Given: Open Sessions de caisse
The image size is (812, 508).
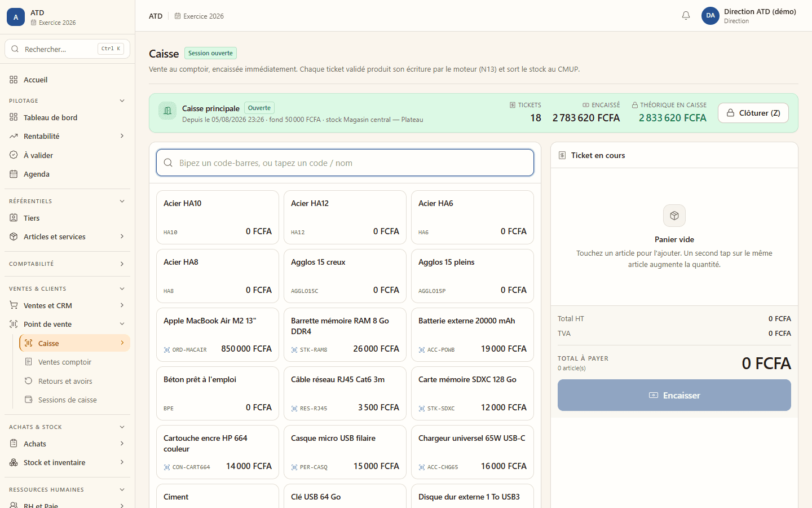Looking at the screenshot, I should [74, 400].
